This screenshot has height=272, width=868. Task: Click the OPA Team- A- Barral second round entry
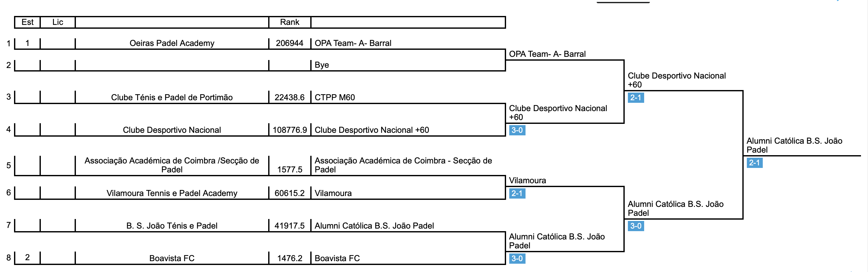(x=547, y=54)
